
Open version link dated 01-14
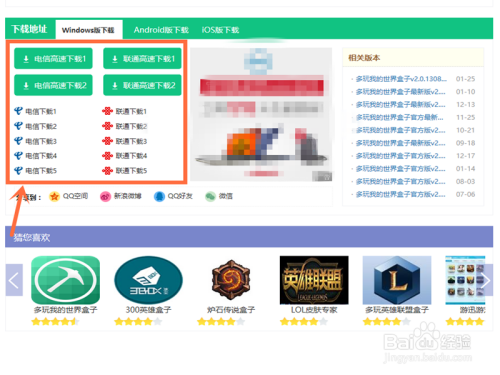click(x=400, y=169)
